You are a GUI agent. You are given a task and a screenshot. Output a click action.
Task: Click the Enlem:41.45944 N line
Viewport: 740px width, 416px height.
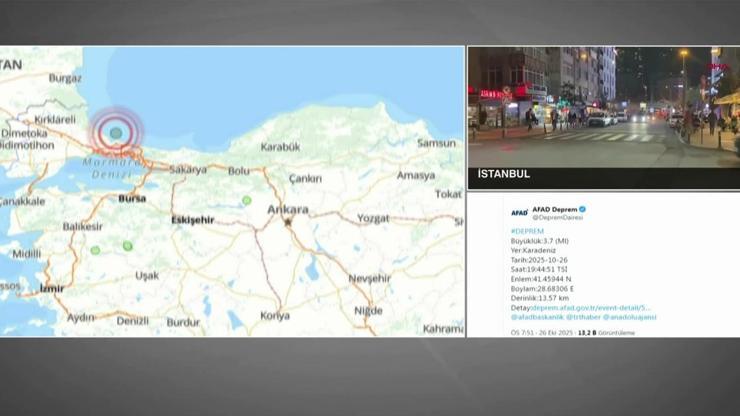tap(541, 279)
